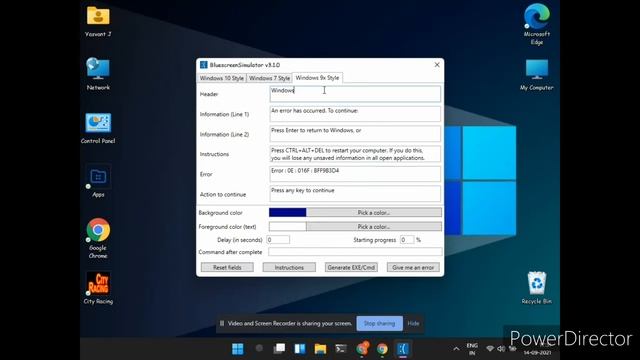Screen dimensions: 640x360
Task: Open the Windows Start menu
Action: coord(238,349)
